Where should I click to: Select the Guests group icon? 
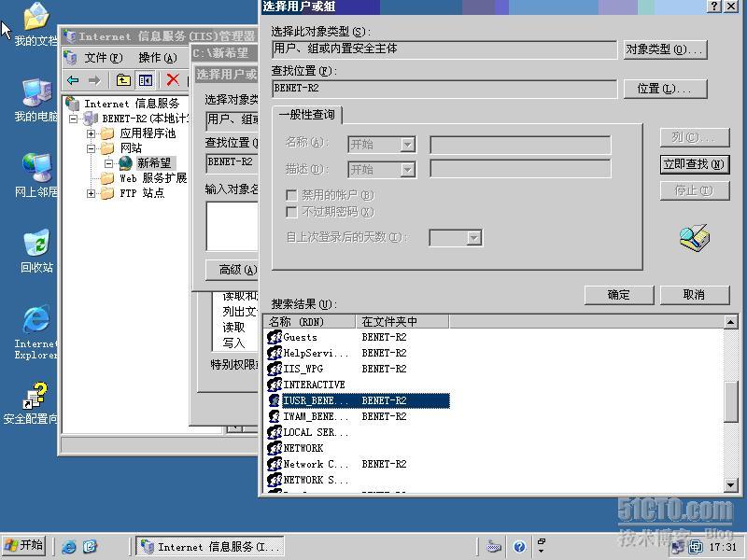click(275, 337)
